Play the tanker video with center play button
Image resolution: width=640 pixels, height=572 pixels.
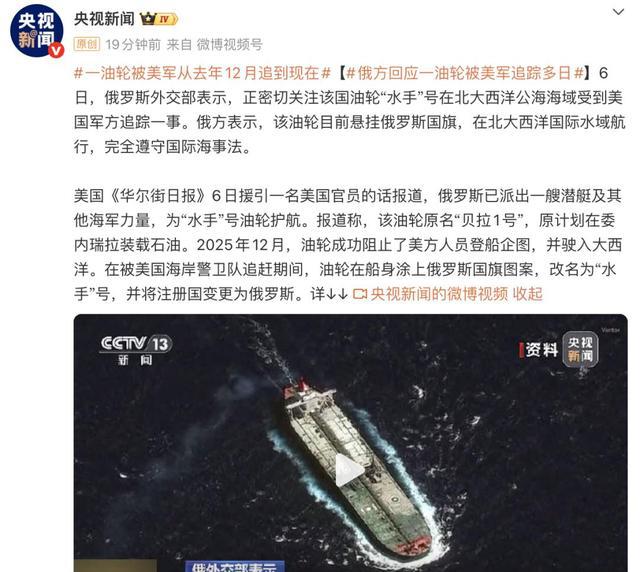(349, 470)
